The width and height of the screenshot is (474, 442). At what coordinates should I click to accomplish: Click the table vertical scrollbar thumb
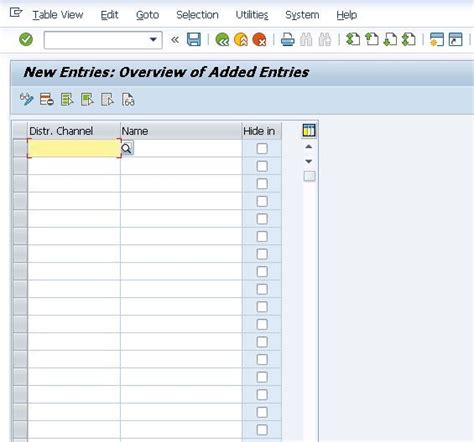coord(309,176)
